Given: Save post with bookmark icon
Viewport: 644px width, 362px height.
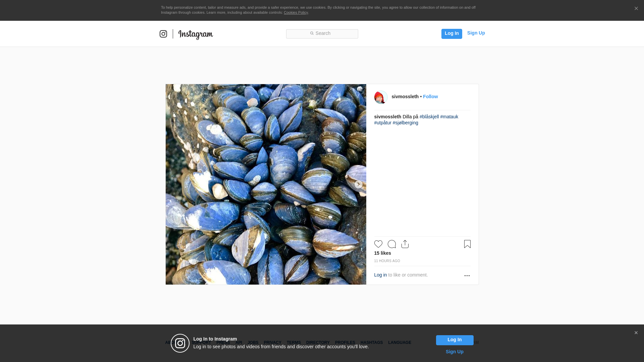Looking at the screenshot, I should pyautogui.click(x=467, y=244).
